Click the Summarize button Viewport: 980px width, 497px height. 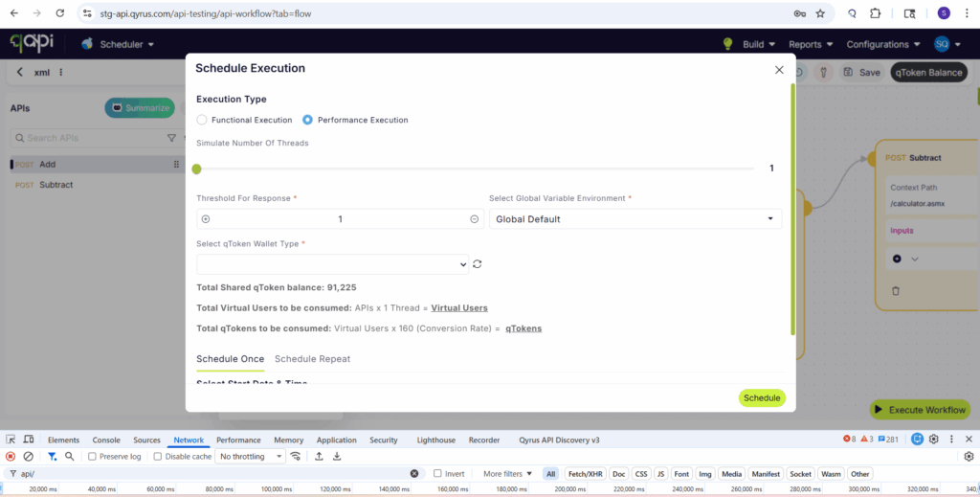pos(140,107)
